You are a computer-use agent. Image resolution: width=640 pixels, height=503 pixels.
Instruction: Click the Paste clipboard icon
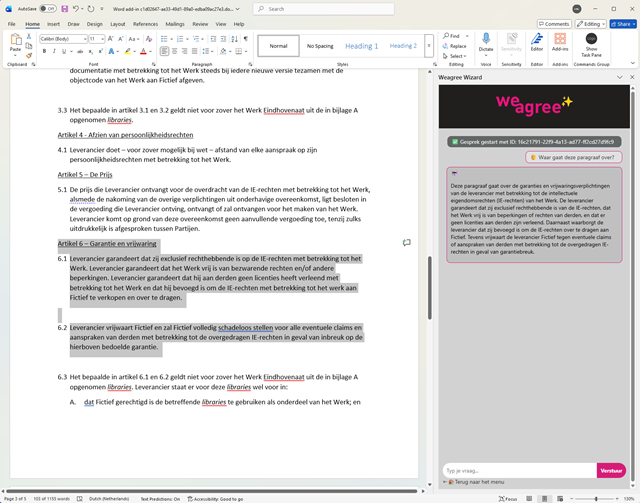tap(16, 40)
